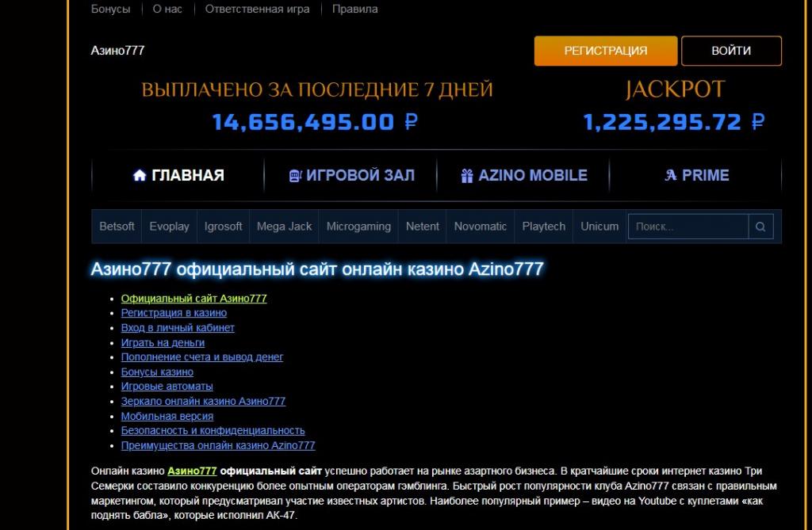Filter games by Netent provider

(422, 227)
